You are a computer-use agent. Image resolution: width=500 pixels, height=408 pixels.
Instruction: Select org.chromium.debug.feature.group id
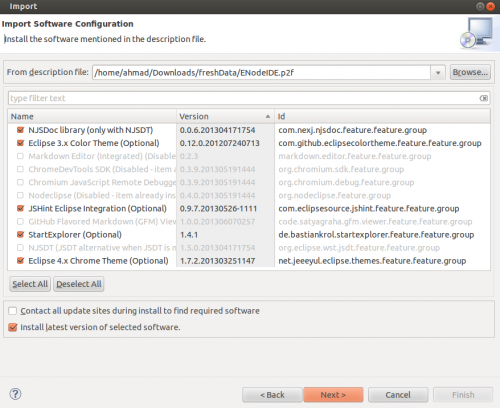(346, 182)
